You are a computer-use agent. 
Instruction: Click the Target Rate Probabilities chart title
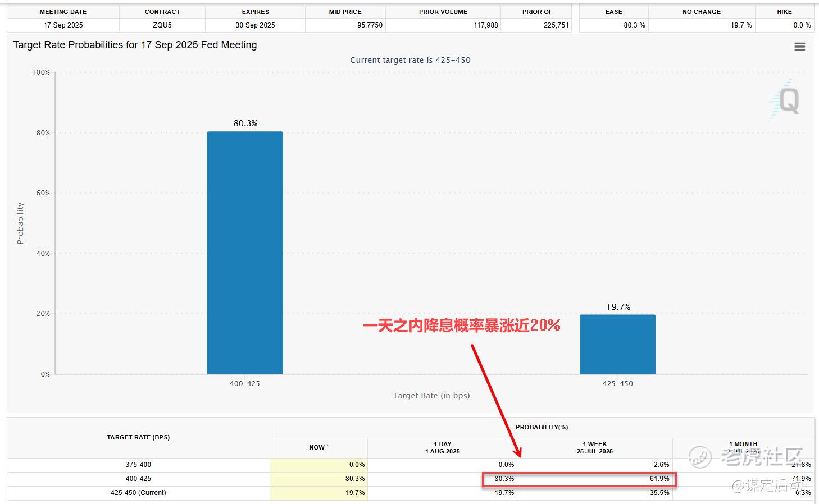135,45
